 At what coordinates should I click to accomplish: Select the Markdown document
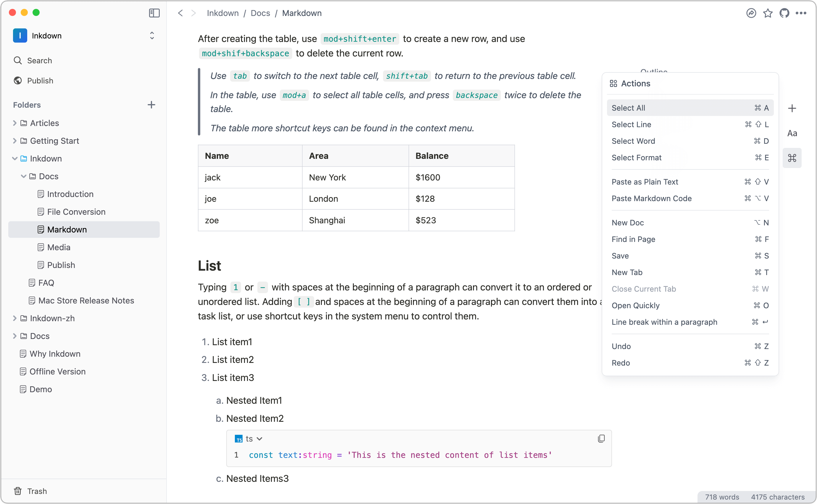click(x=84, y=229)
